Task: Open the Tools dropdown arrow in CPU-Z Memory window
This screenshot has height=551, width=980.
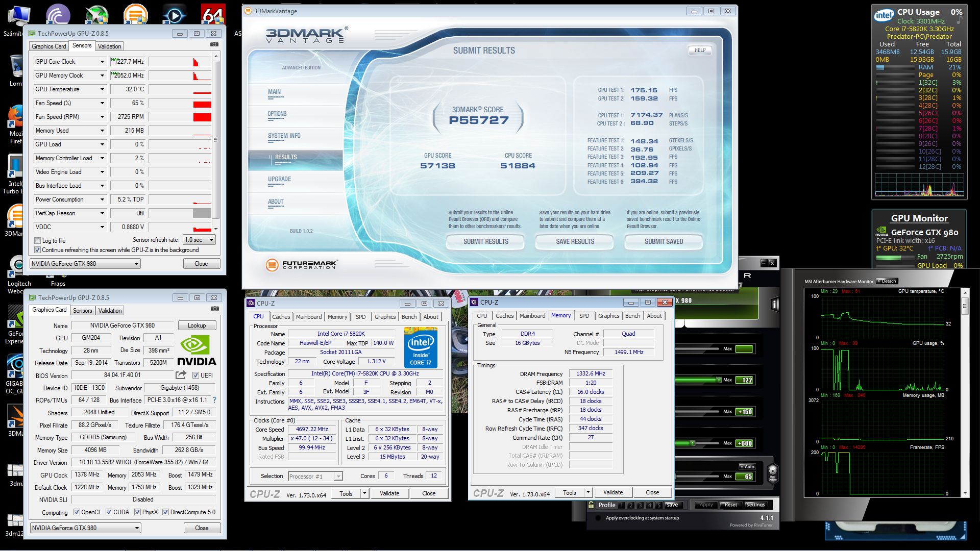Action: [588, 492]
